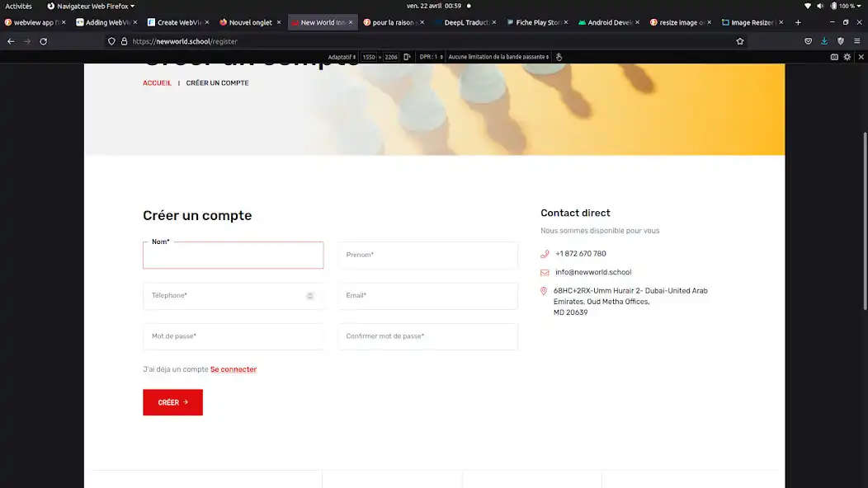
Task: Focus the Prenom input field
Action: [x=428, y=255]
